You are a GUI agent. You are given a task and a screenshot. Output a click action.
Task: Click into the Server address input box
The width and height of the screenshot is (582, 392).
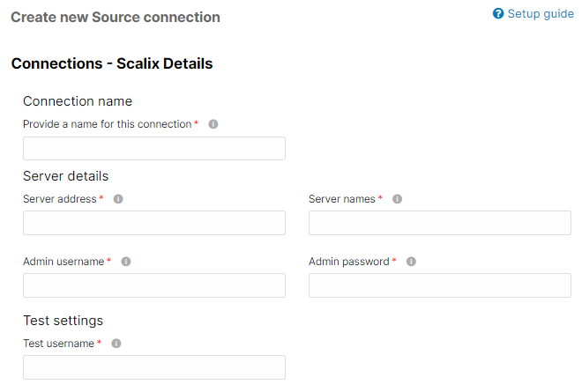tap(154, 223)
